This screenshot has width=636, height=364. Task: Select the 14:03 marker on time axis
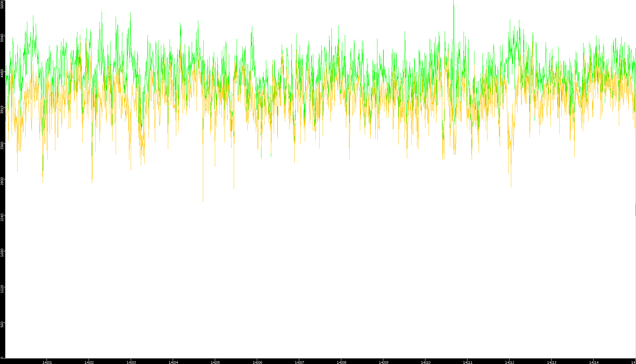point(131,362)
